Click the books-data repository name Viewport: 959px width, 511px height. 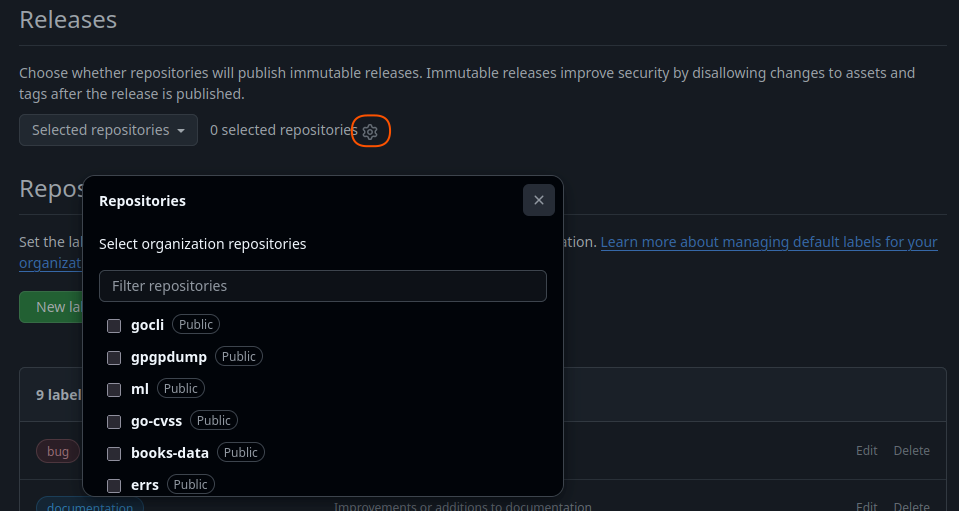tap(169, 453)
